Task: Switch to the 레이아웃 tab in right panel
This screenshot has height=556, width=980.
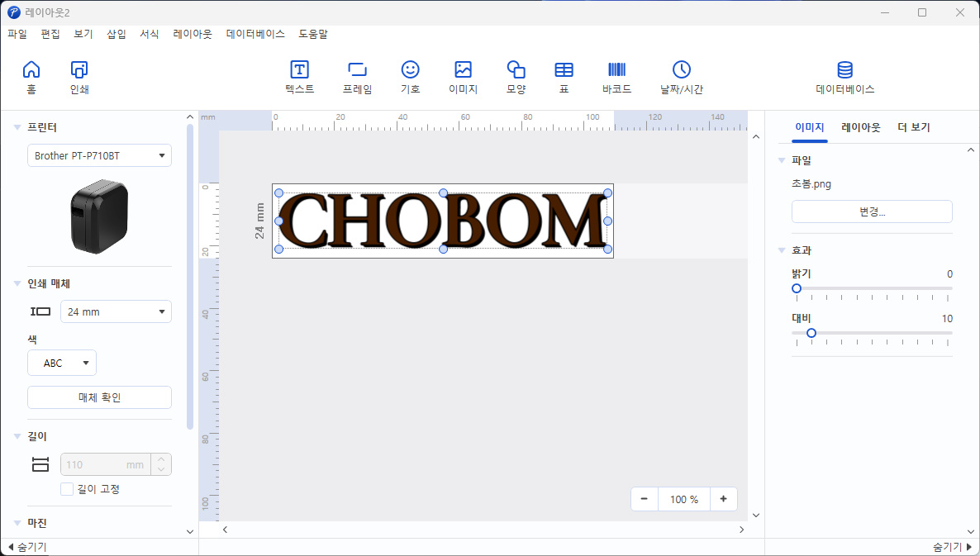Action: [861, 127]
